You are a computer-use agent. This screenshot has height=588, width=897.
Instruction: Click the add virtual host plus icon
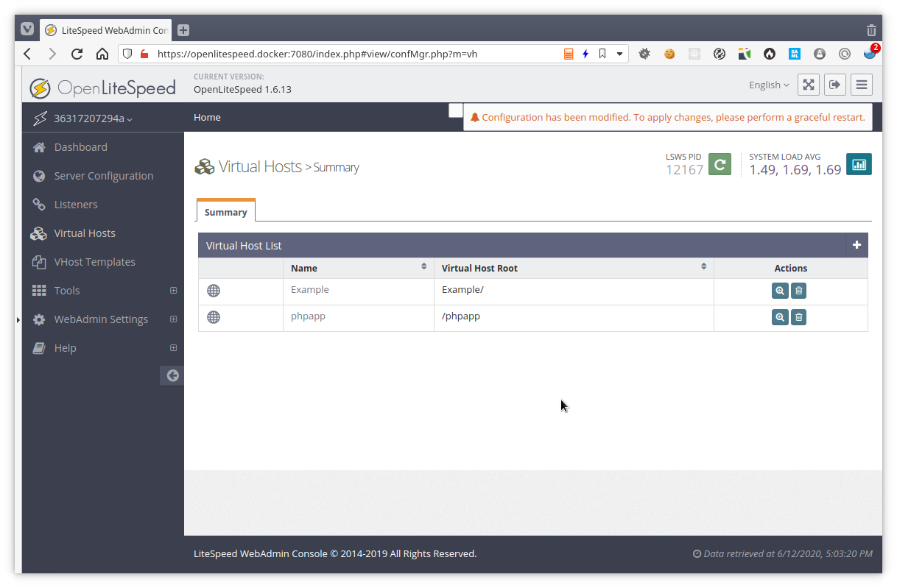[x=856, y=245]
